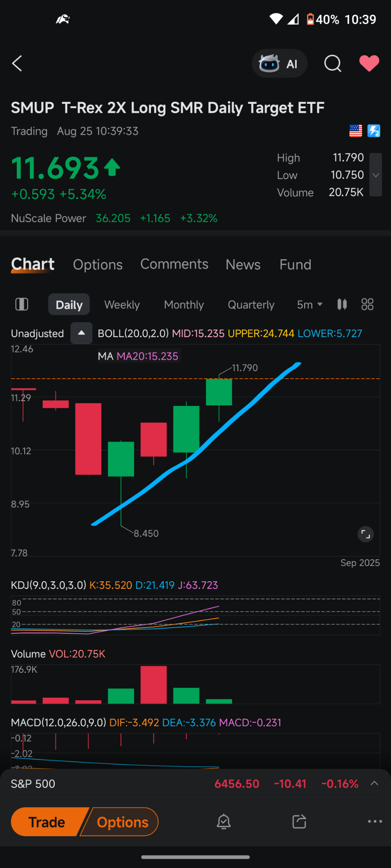Share this stock via share icon
The width and height of the screenshot is (391, 868).
(x=299, y=822)
